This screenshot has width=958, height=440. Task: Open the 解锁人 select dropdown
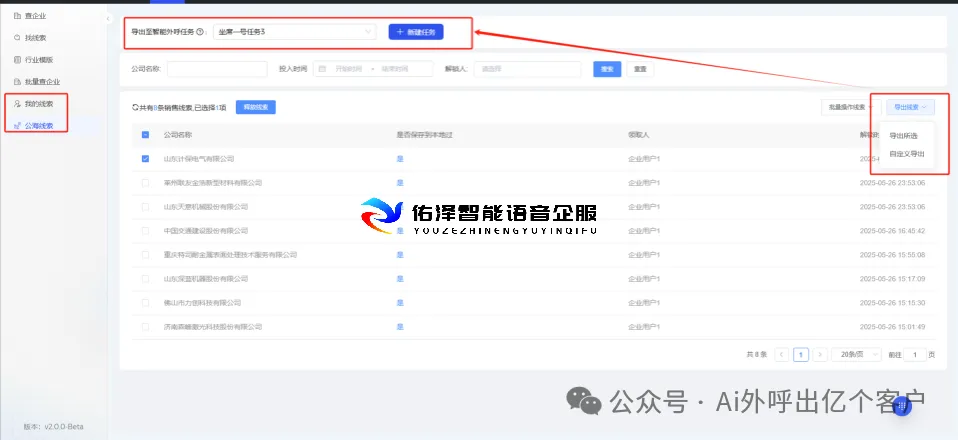tap(527, 69)
